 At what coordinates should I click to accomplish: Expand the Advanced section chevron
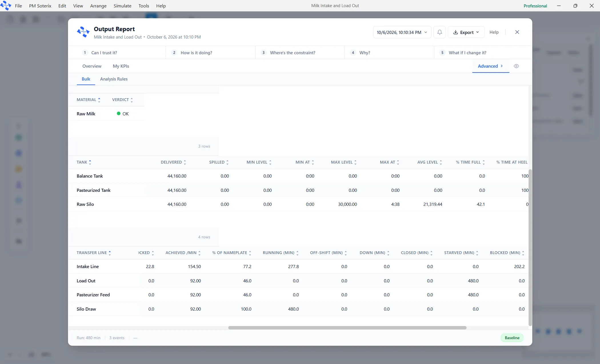(x=502, y=66)
